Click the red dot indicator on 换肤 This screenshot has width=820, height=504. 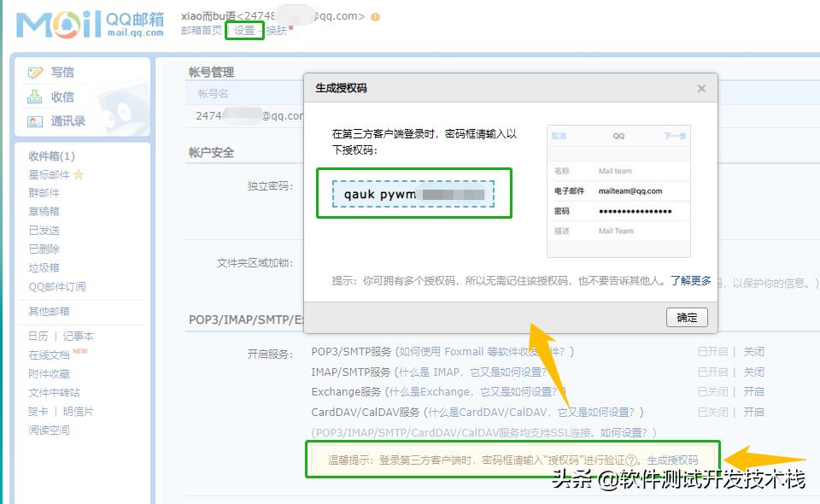[x=291, y=26]
